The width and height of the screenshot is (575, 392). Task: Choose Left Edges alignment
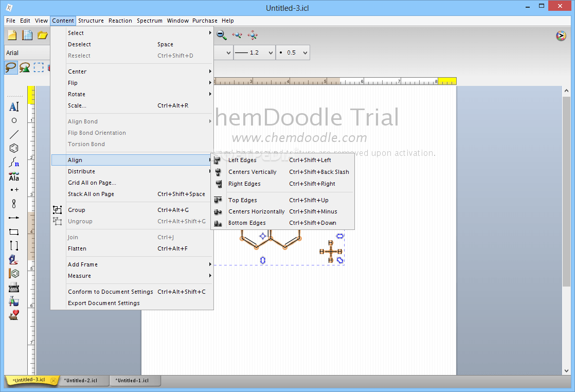pos(283,161)
